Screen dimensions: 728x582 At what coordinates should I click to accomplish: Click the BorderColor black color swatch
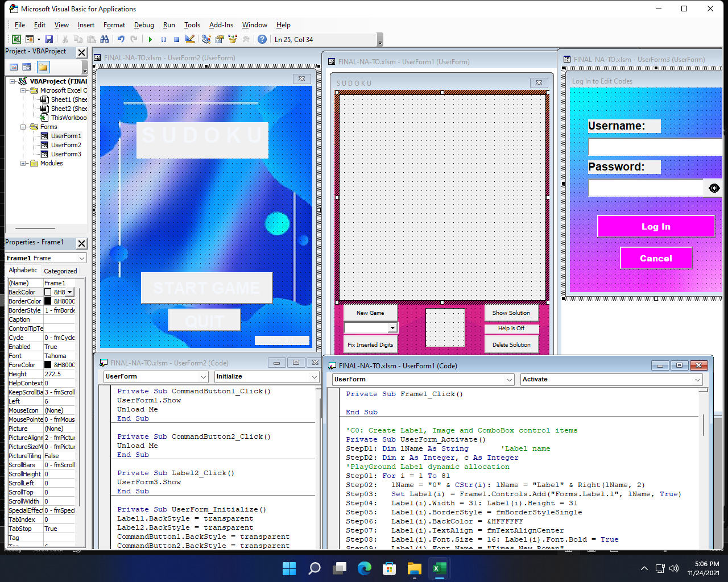[x=48, y=301]
